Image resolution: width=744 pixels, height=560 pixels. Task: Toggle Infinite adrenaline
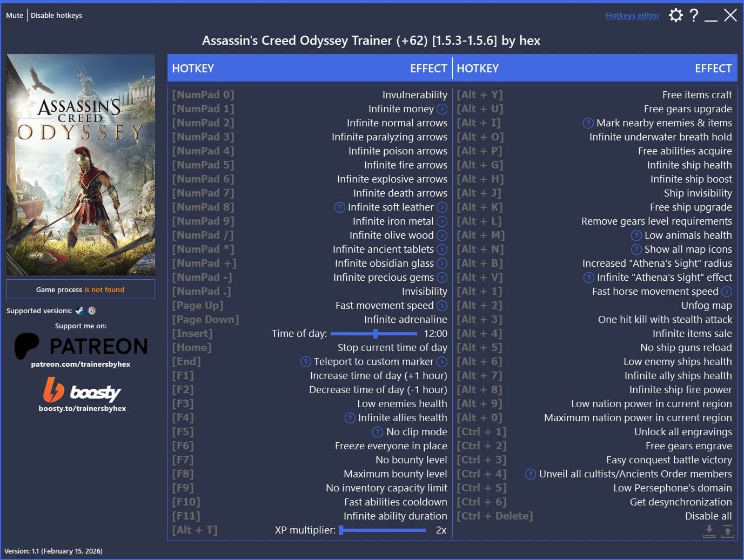[x=406, y=320]
